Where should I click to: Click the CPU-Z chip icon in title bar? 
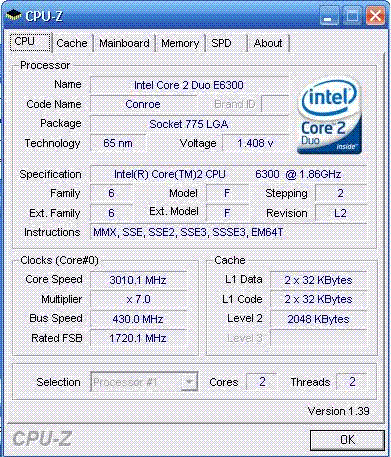pyautogui.click(x=14, y=15)
